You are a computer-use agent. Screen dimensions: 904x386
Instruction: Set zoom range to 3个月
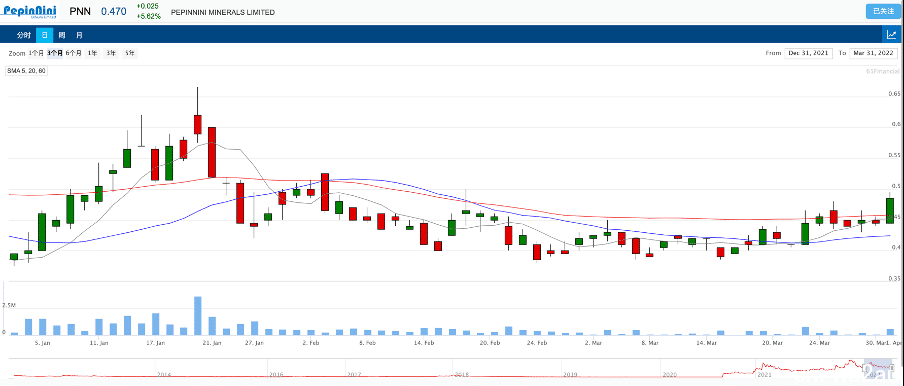point(55,53)
